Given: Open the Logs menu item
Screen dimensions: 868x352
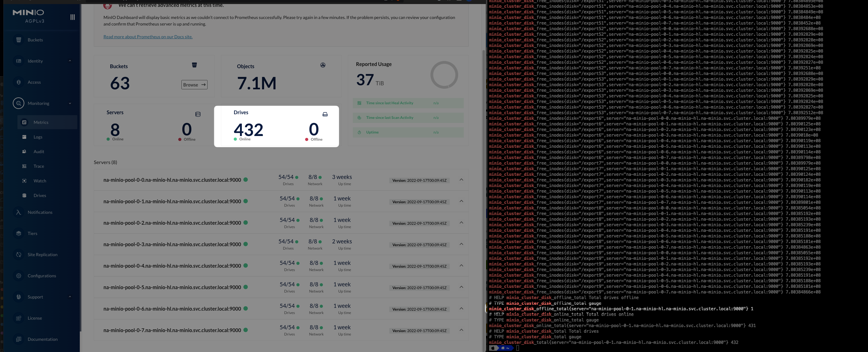Looking at the screenshot, I should pyautogui.click(x=38, y=137).
